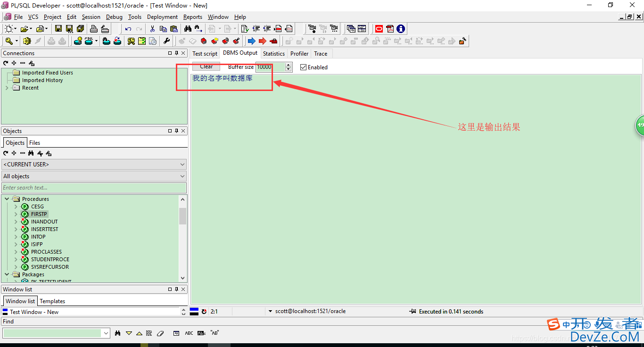
Task: Increase Buffer size with stepper arrow
Action: (289, 65)
